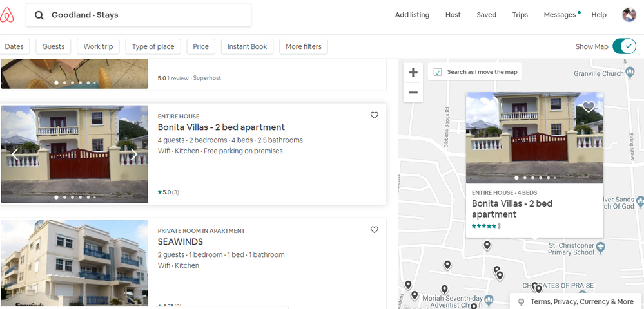Save SEAWINDS listing with heart icon

[375, 230]
